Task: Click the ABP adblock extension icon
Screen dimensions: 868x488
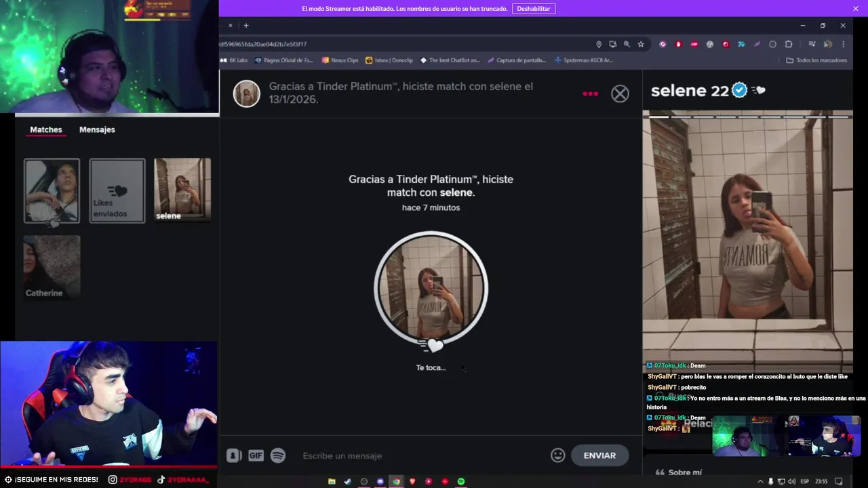Action: coord(694,44)
